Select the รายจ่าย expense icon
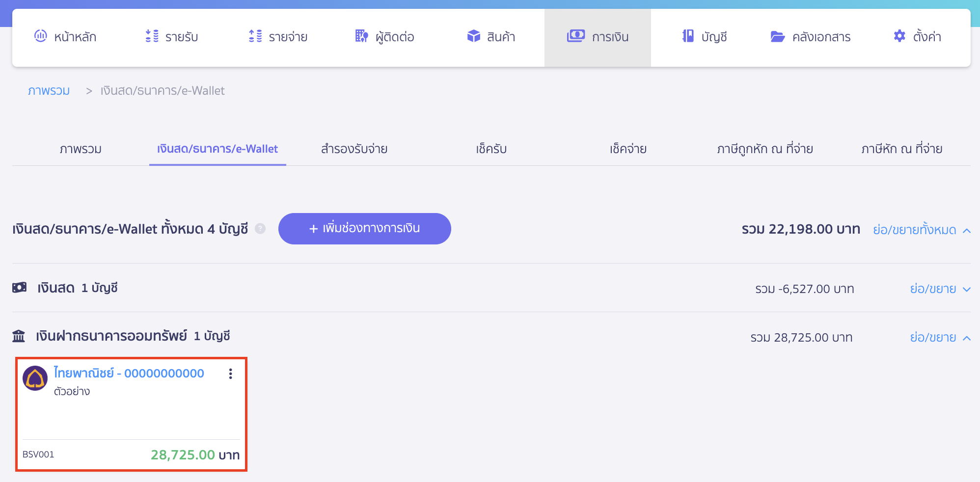 pyautogui.click(x=254, y=36)
